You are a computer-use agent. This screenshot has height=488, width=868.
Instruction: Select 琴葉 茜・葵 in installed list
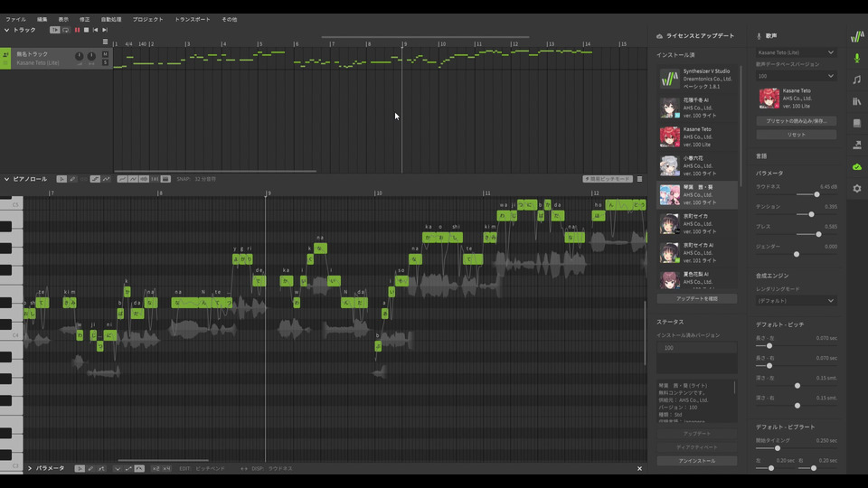point(697,195)
